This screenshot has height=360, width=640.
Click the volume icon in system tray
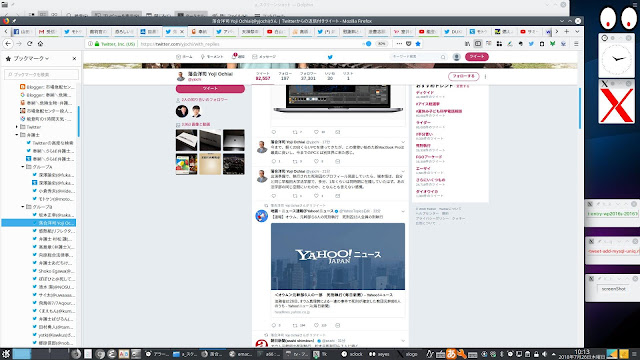click(544, 354)
